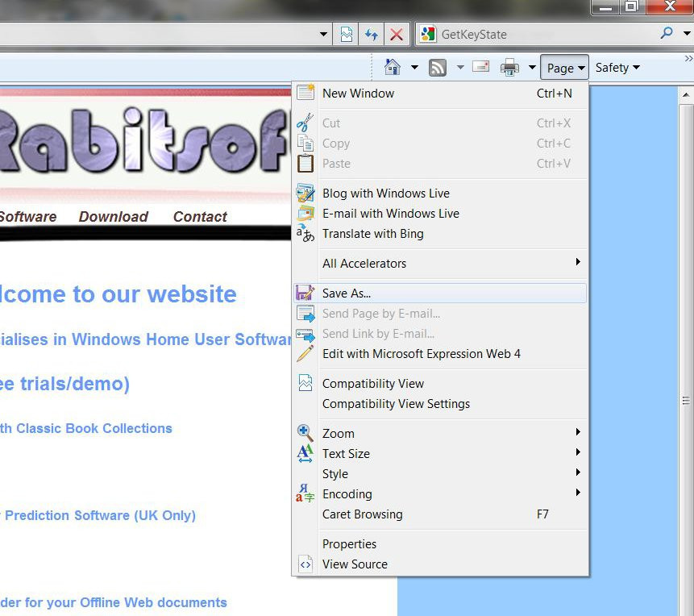Open page Properties
Screen dimensions: 694x616
[440, 543]
